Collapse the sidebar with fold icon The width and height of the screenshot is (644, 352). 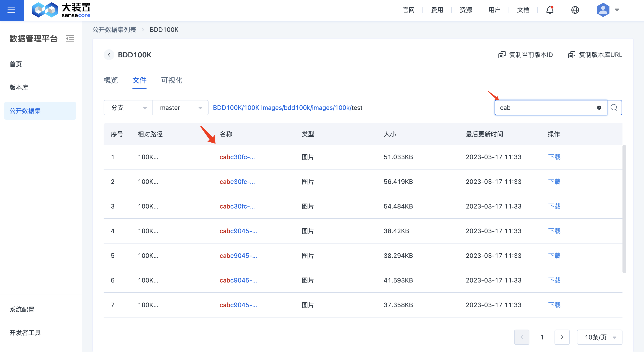(70, 39)
